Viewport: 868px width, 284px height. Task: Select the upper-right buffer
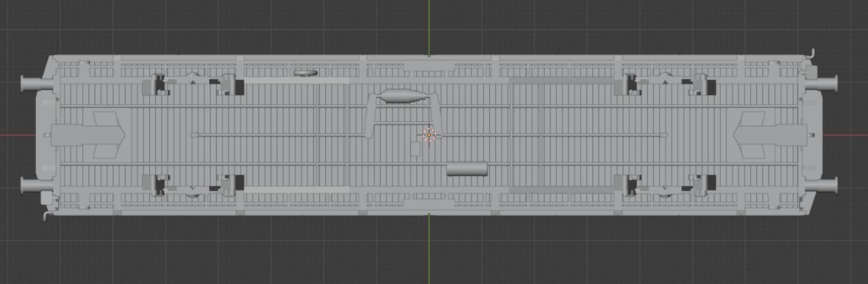pos(820,84)
